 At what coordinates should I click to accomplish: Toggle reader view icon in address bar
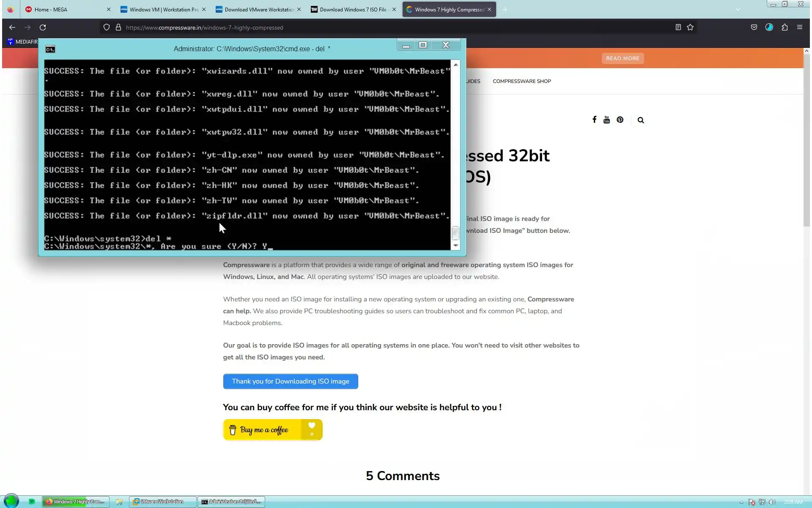[678, 28]
